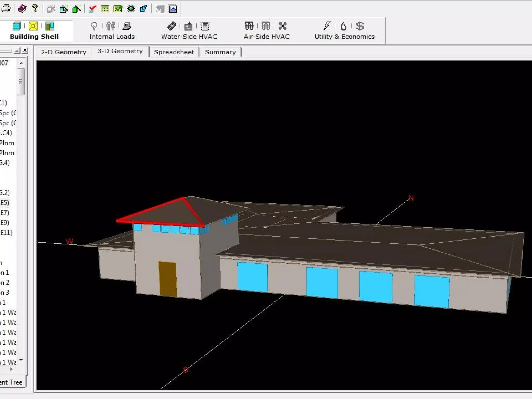This screenshot has height=399, width=532.
Task: Switch to the 2-D Geometry tab
Action: click(x=63, y=52)
